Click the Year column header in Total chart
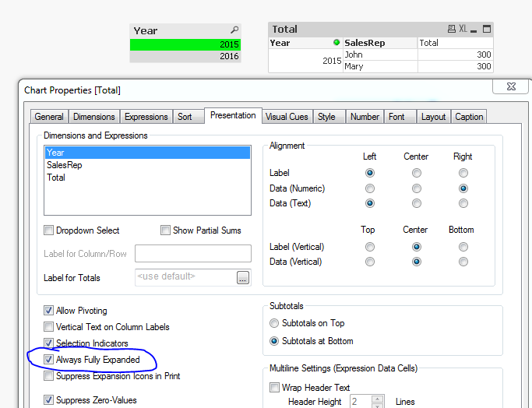This screenshot has height=408, width=532. [x=305, y=43]
